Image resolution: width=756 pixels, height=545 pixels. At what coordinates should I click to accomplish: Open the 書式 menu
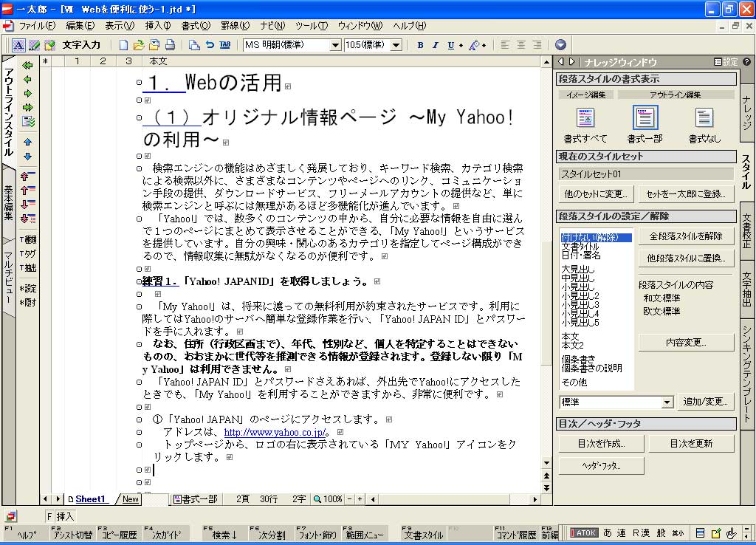(196, 26)
